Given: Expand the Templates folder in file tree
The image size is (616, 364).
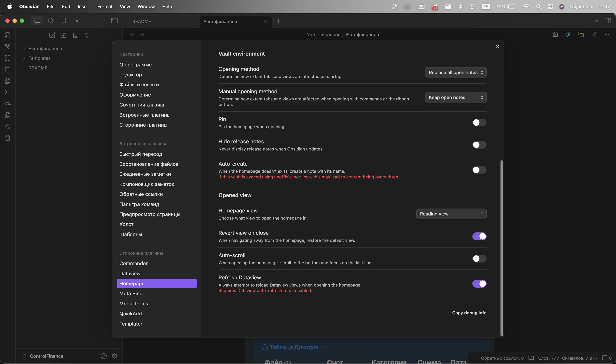Looking at the screenshot, I should [x=39, y=58].
